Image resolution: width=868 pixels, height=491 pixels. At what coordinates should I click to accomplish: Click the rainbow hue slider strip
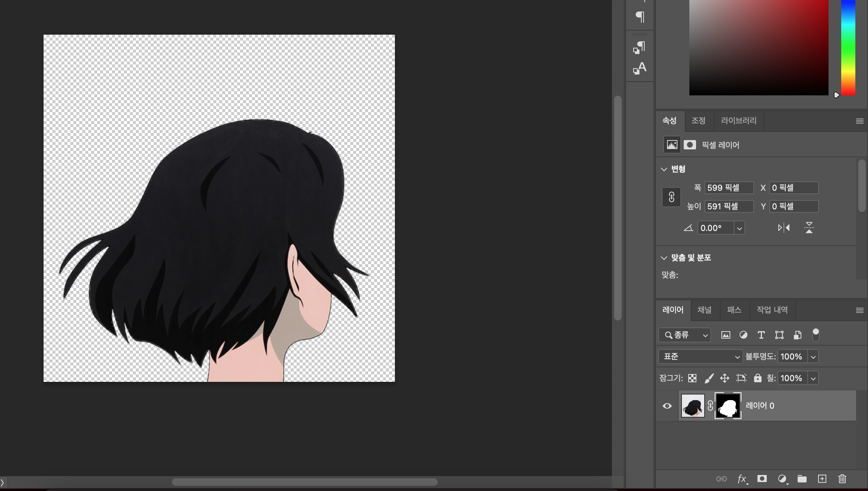point(848,48)
